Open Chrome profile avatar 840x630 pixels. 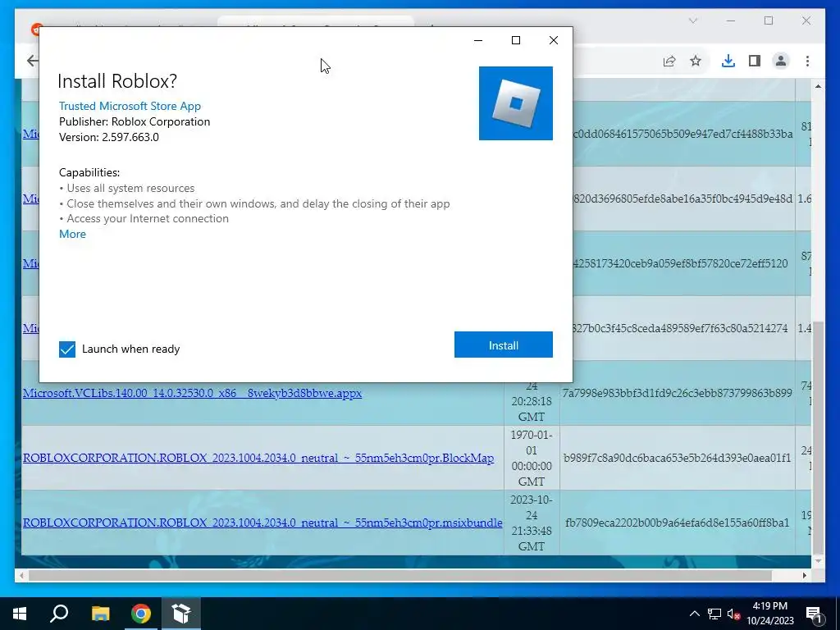[x=781, y=61]
